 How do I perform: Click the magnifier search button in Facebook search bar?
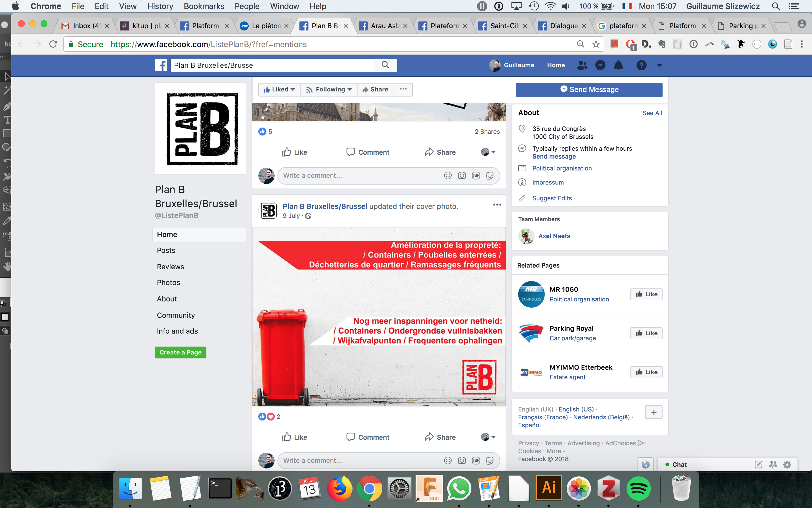(385, 65)
